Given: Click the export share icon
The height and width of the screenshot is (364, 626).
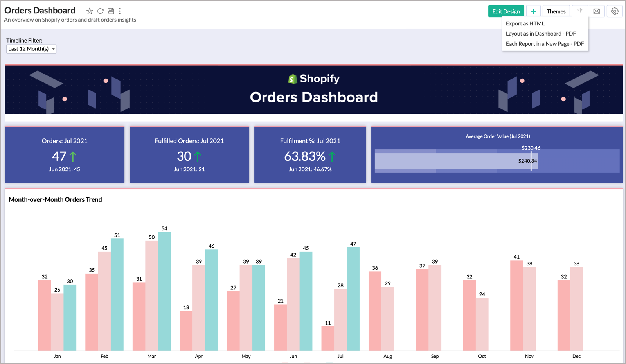Looking at the screenshot, I should pyautogui.click(x=580, y=11).
